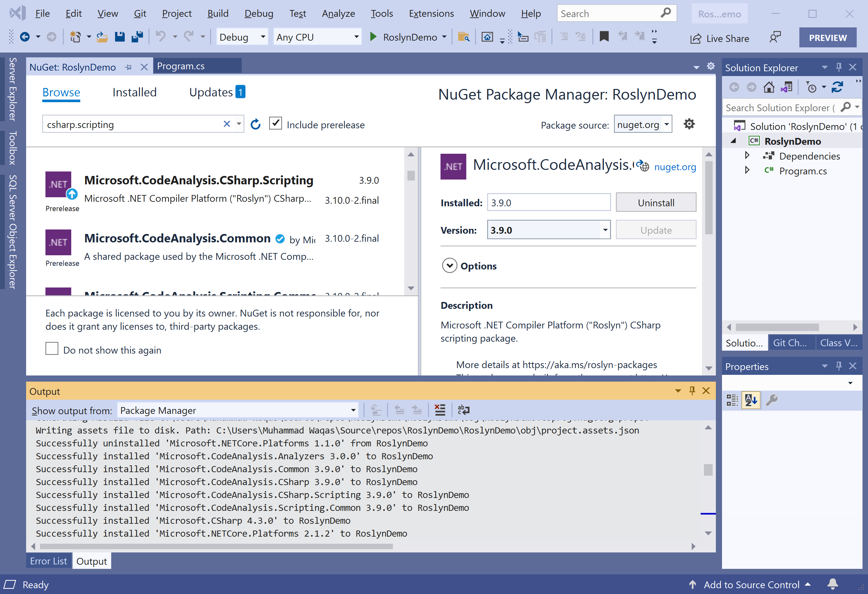Toggle auto-hide pin on Output panel
The image size is (868, 594).
[x=692, y=391]
